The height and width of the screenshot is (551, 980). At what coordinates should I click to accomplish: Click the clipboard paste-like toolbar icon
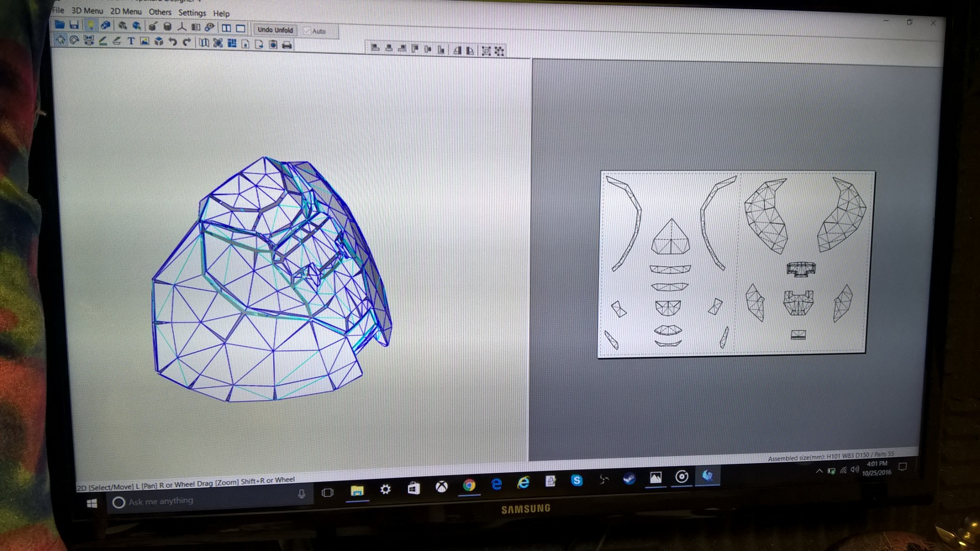tap(273, 45)
